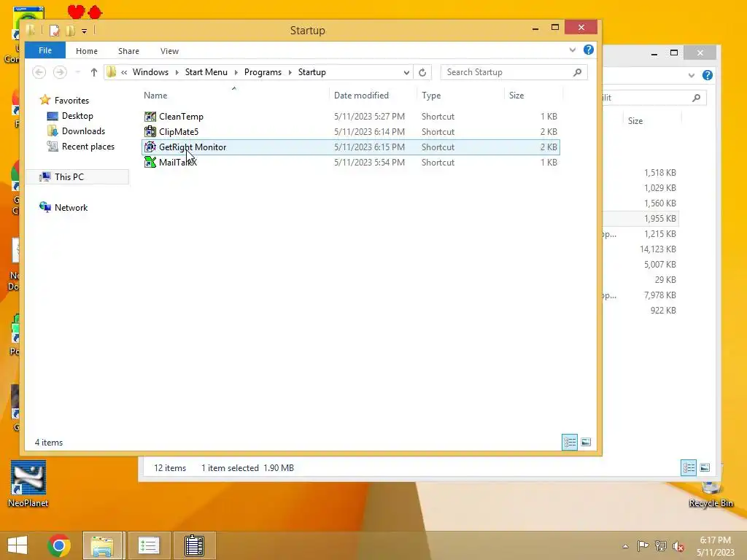Click chevron after Start Menu in address bar
Image resolution: width=747 pixels, height=560 pixels.
[236, 72]
